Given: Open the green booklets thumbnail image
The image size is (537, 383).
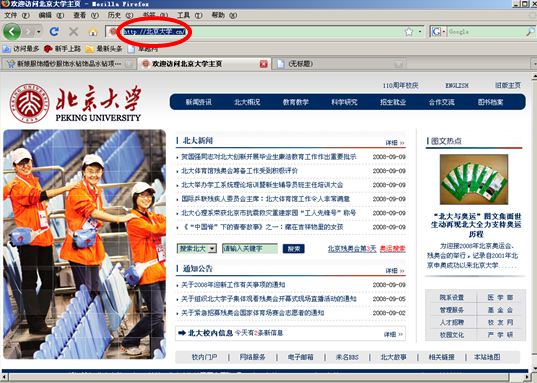Looking at the screenshot, I should (474, 179).
